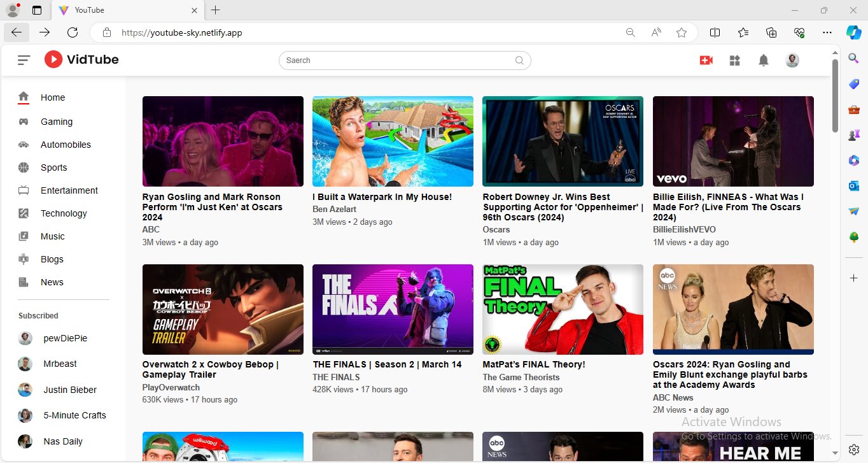This screenshot has width=868, height=463.
Task: Open the notifications bell
Action: click(764, 60)
